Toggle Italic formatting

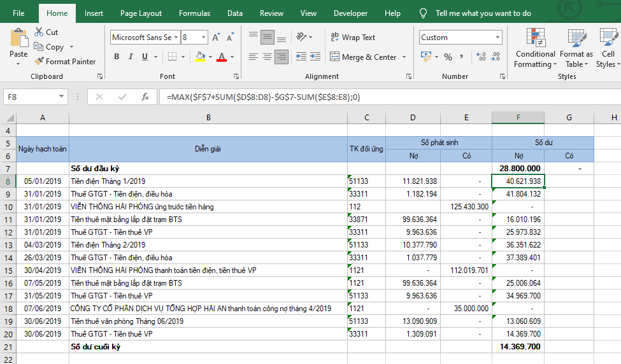[x=131, y=57]
